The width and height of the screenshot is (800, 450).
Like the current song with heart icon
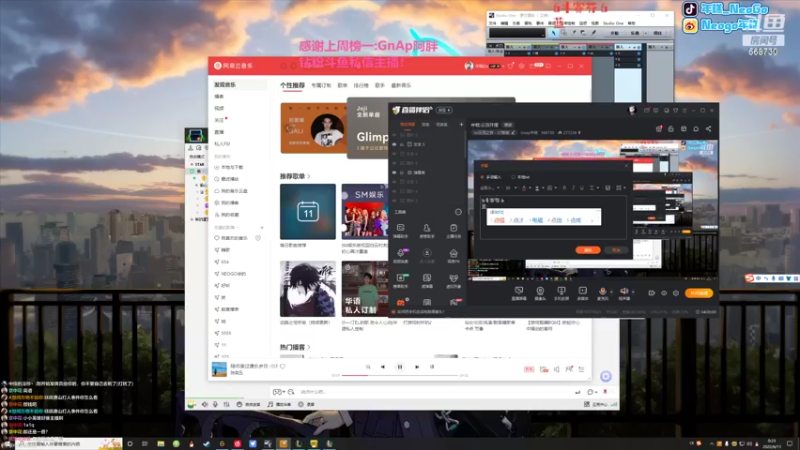pyautogui.click(x=283, y=366)
